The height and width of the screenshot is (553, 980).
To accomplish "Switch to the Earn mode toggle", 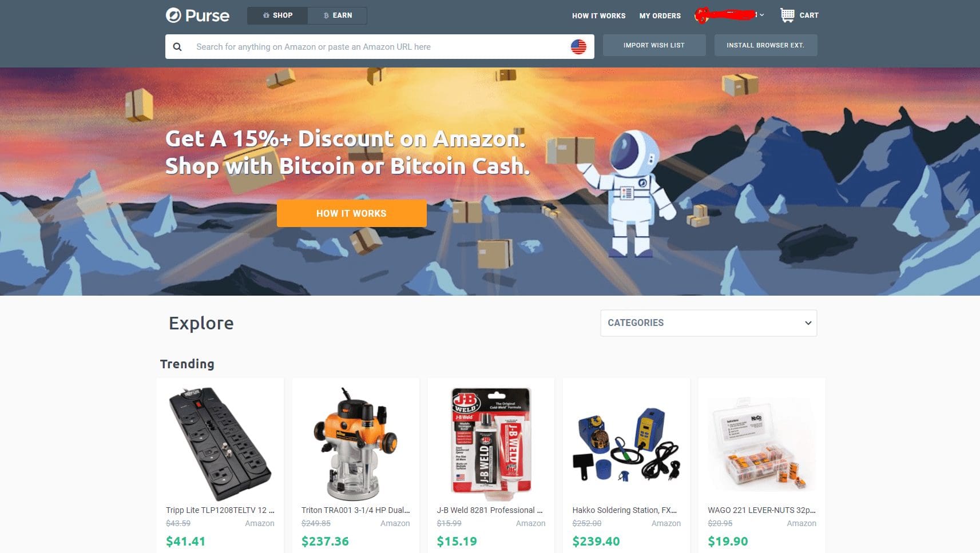I will [338, 15].
